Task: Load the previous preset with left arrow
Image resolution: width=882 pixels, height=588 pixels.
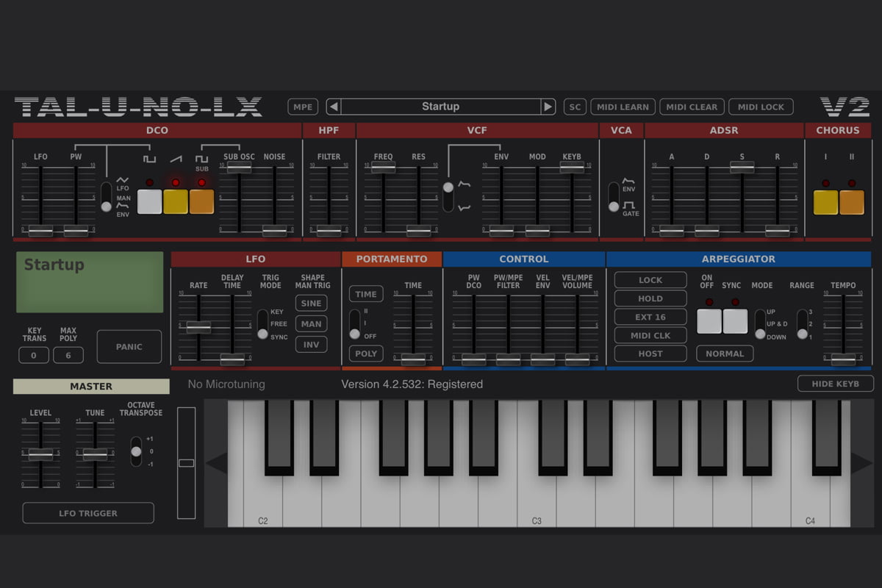Action: [334, 107]
